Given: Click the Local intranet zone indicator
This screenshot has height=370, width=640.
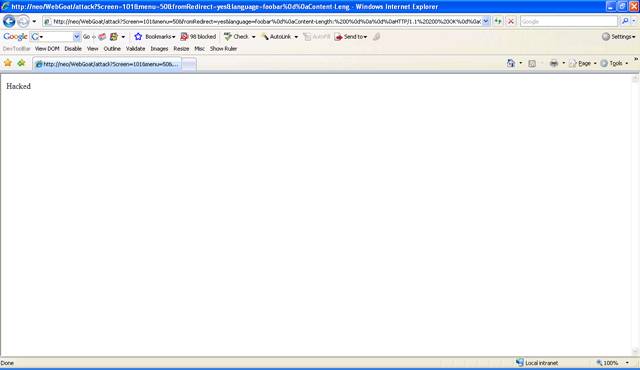Looking at the screenshot, I should [537, 363].
